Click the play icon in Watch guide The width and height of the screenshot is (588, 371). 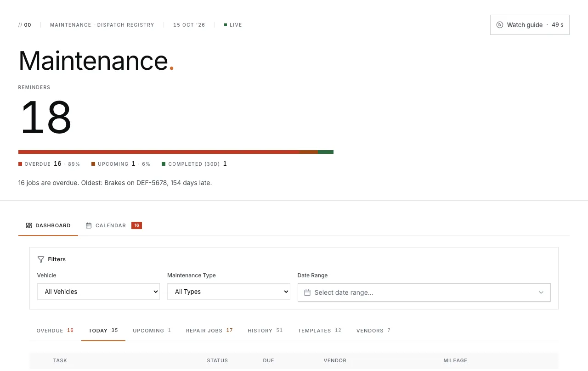coord(500,25)
